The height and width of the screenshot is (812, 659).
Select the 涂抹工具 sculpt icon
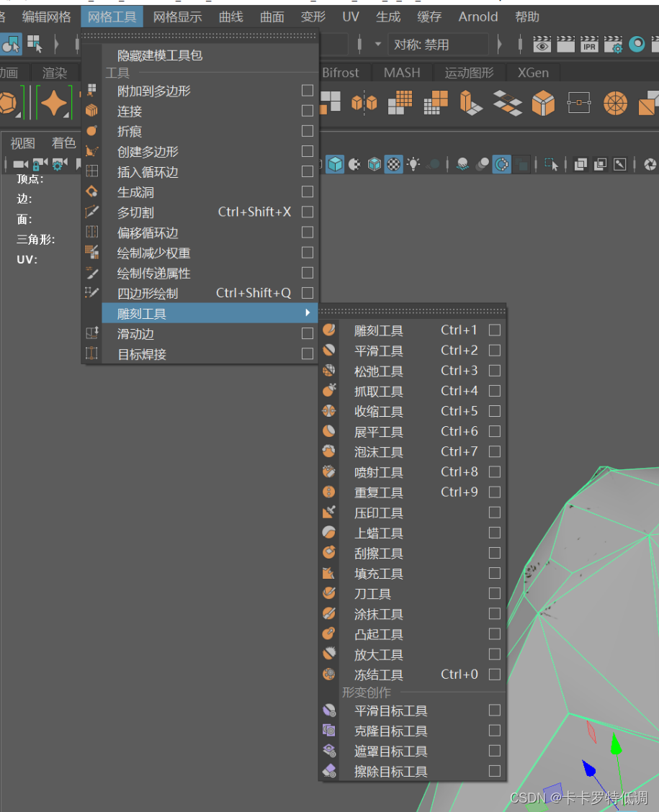pos(329,613)
